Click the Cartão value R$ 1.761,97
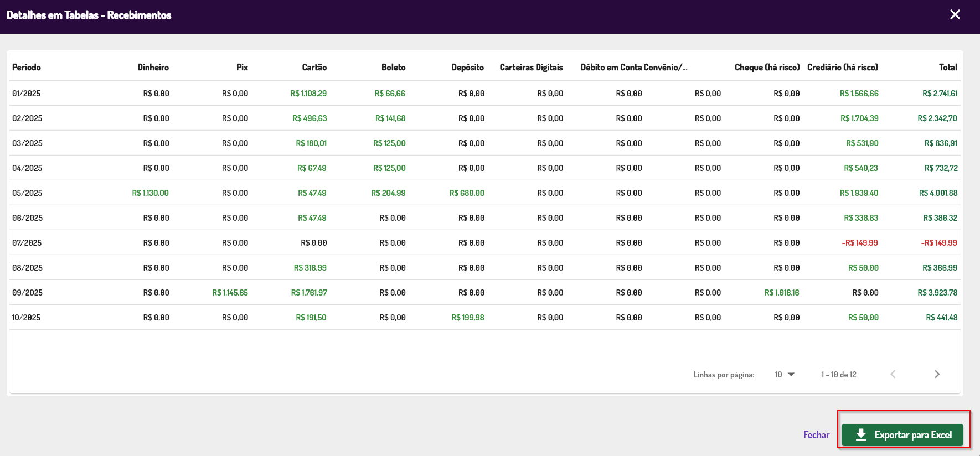The image size is (980, 456). click(309, 293)
